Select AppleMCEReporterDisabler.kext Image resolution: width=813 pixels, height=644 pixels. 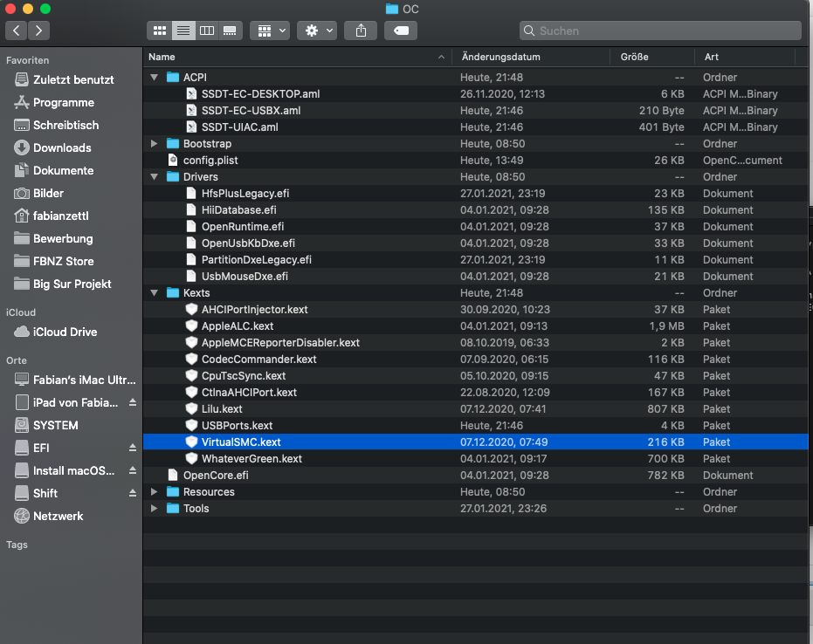click(x=475, y=342)
